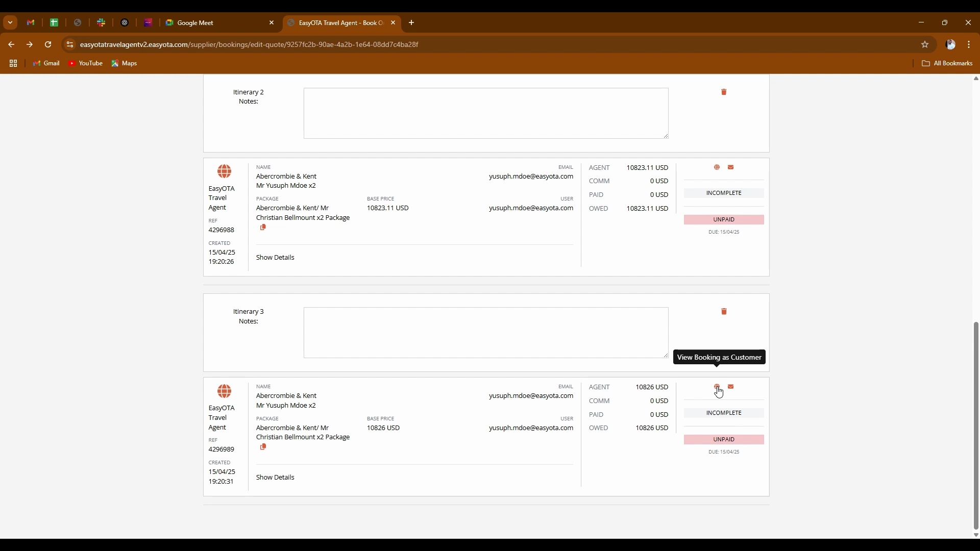Go forward to the next page

[x=30, y=44]
